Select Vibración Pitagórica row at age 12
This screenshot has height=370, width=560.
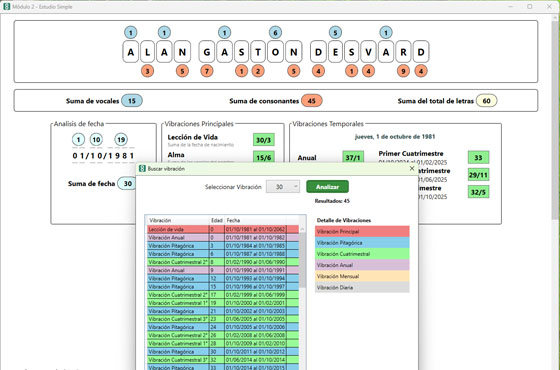(x=223, y=279)
